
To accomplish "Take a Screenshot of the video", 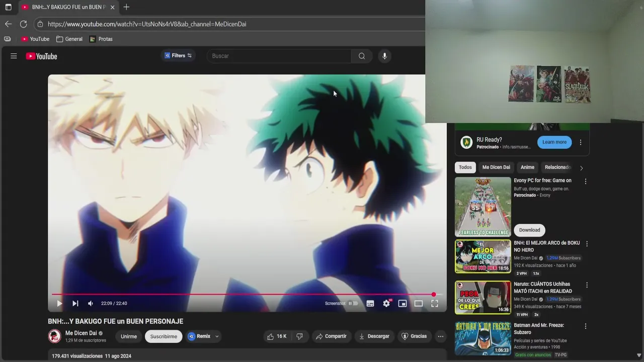I will point(335,303).
